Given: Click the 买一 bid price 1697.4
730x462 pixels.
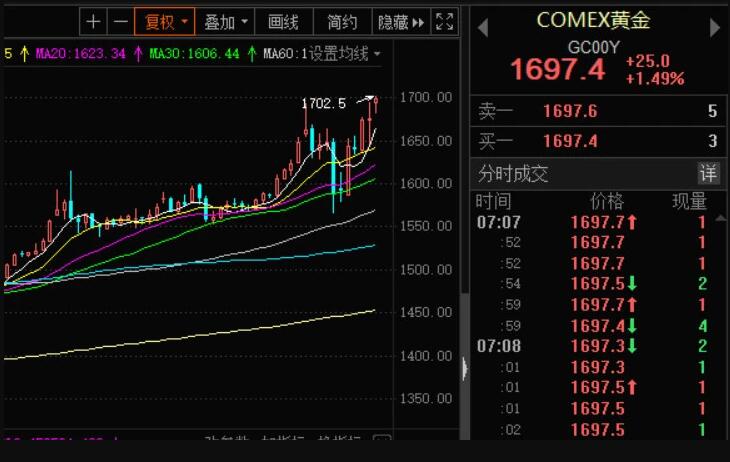Looking at the screenshot, I should [570, 142].
